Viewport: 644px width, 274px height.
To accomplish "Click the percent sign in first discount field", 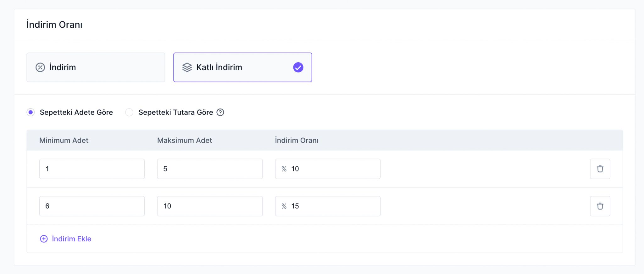I will 284,169.
